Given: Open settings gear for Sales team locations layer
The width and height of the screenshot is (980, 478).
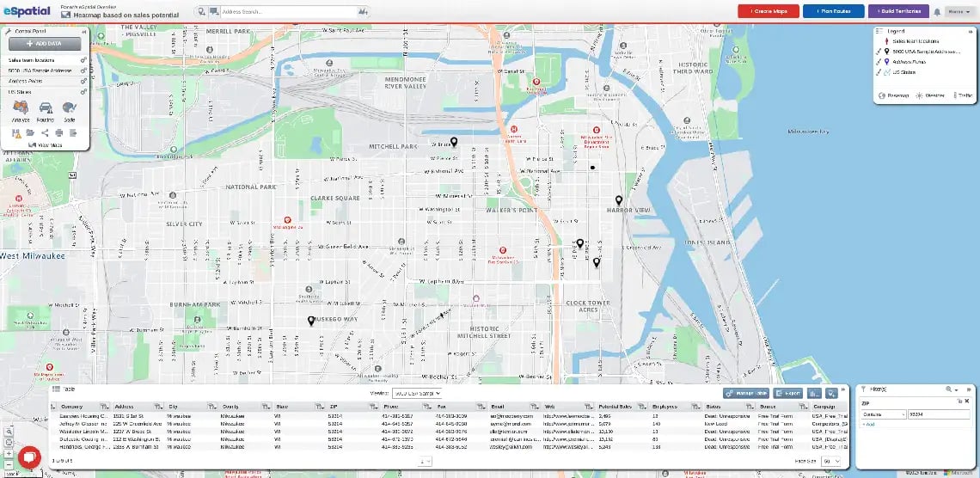Looking at the screenshot, I should pyautogui.click(x=83, y=60).
